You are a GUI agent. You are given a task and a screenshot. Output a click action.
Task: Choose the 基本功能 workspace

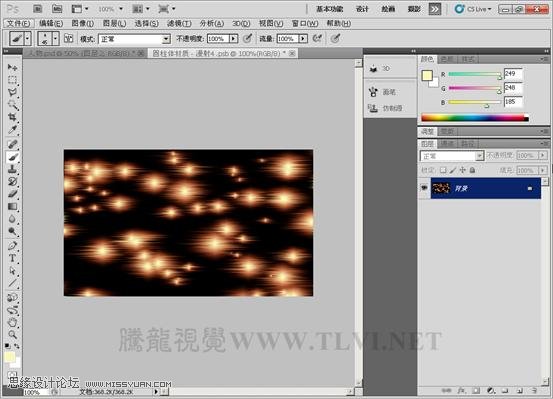pos(329,9)
